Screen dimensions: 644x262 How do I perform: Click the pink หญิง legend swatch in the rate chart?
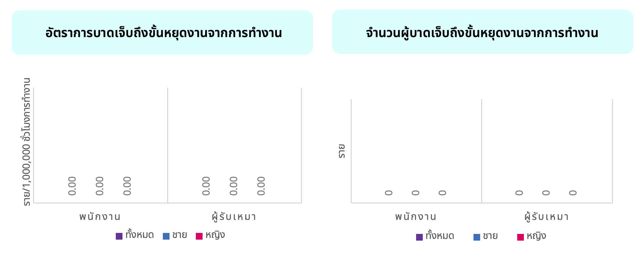point(199,236)
